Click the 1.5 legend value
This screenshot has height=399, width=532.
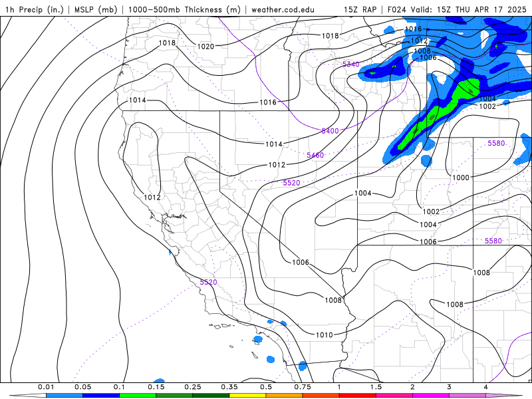[376, 387]
